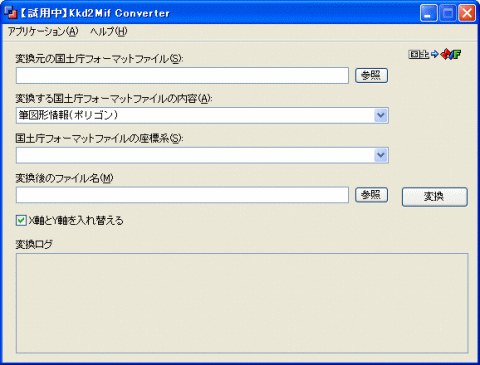
Task: Click the blue arrow in the conversion logo
Action: click(x=435, y=54)
